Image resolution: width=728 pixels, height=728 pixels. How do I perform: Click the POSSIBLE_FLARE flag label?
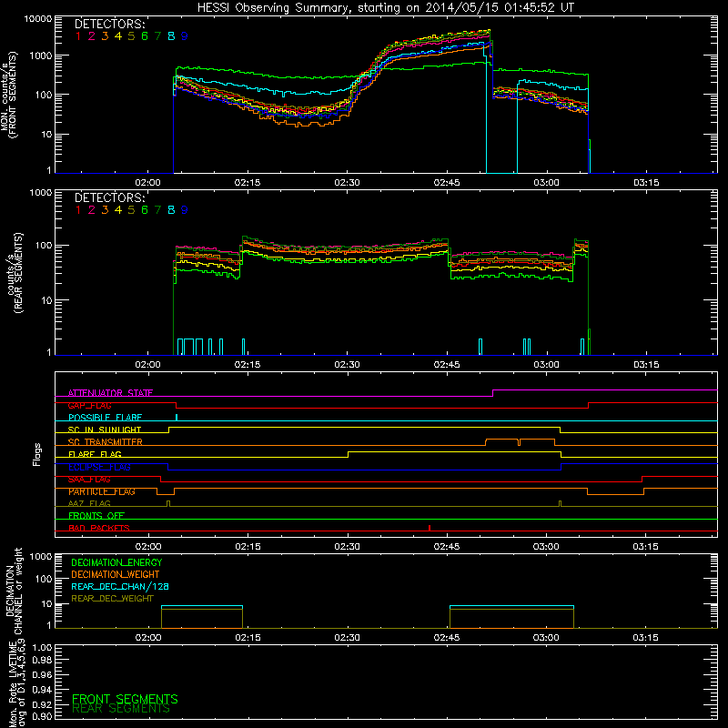click(105, 418)
